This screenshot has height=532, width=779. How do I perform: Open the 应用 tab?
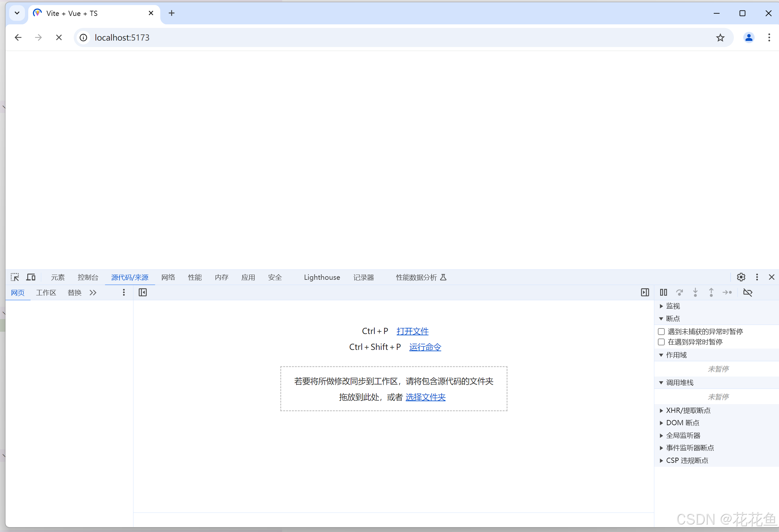click(248, 278)
